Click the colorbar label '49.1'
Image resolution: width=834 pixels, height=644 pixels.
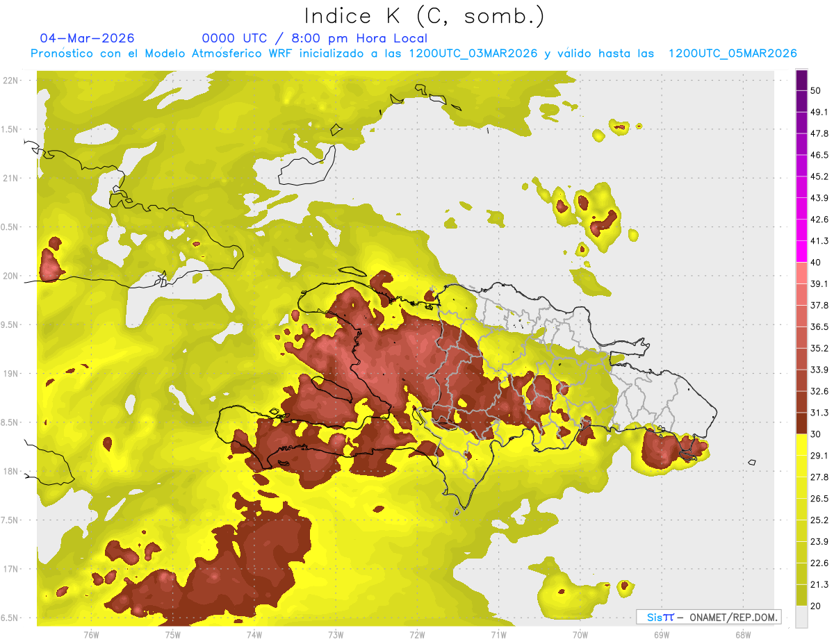(x=819, y=112)
